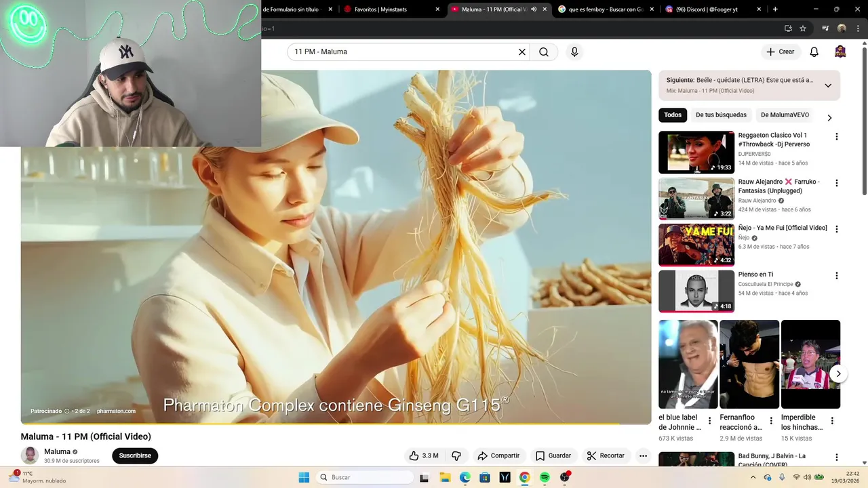Viewport: 868px width, 488px height.
Task: Open options for Rauw Alejandro Fantasias video
Action: pyautogui.click(x=836, y=183)
